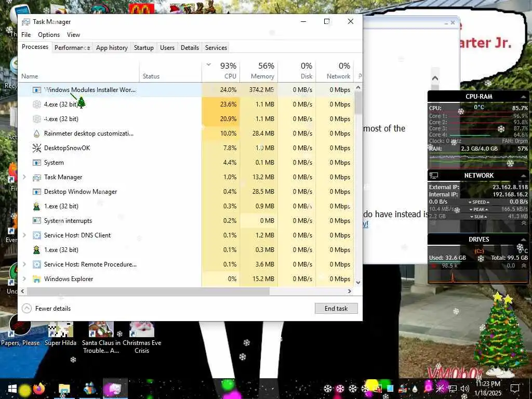Screen dimensions: 532x399
Task: Click the sort chevron above CPU column
Action: (x=209, y=64)
